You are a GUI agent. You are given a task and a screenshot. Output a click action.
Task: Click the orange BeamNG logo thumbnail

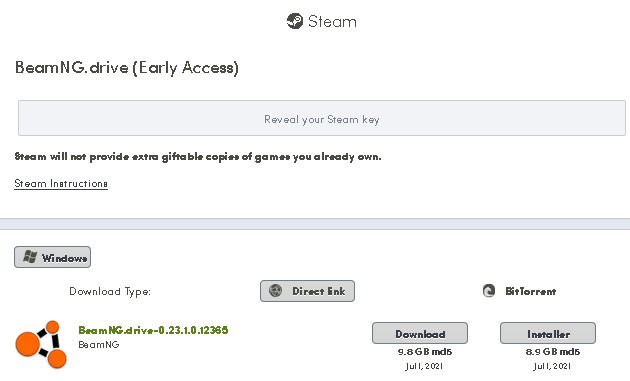(41, 344)
